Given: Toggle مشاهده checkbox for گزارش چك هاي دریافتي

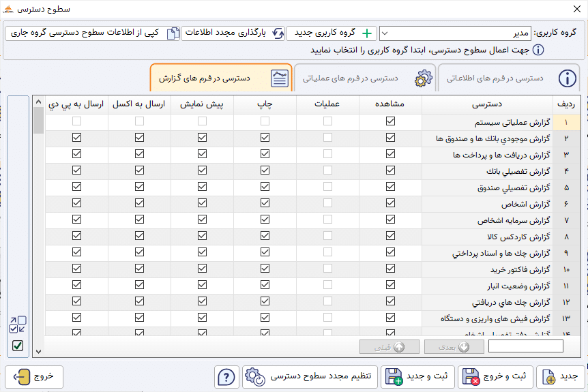Looking at the screenshot, I should click(390, 301).
